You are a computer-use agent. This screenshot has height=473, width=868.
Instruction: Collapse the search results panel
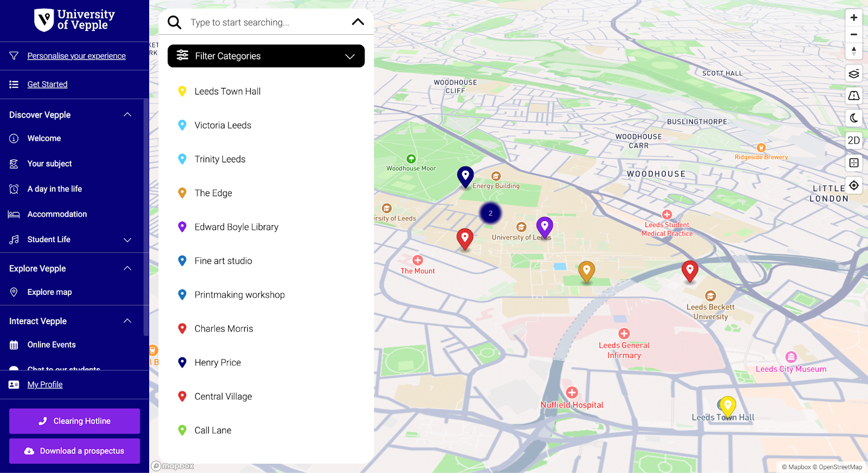[x=358, y=22]
